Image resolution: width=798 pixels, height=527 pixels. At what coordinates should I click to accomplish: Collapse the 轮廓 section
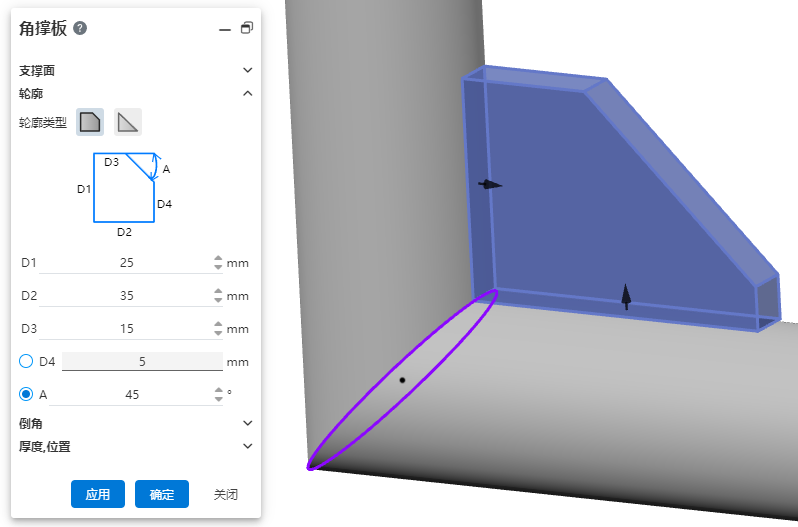click(247, 93)
